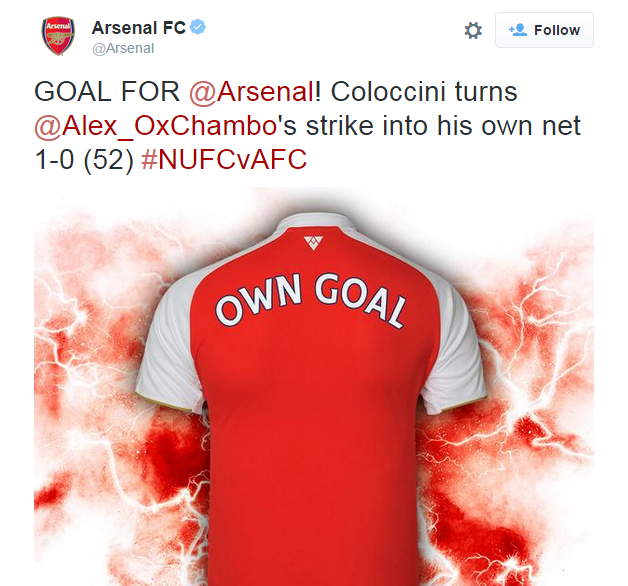Visit the @Alex_OxChambo mention
This screenshot has height=586, width=628.
(155, 126)
